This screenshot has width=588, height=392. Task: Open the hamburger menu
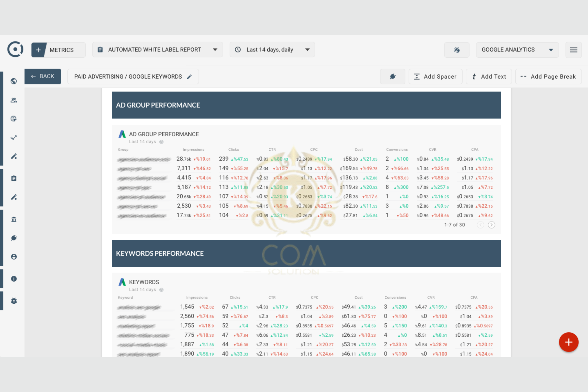[x=574, y=50]
